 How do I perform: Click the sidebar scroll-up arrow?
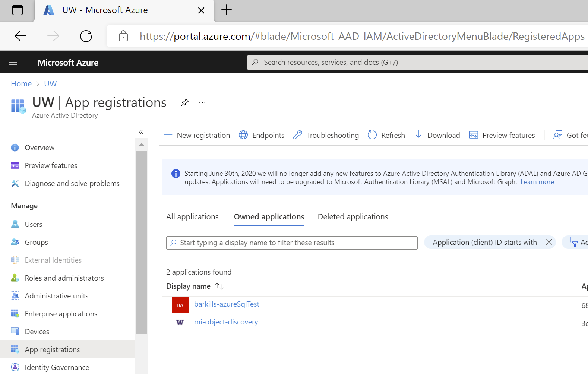click(142, 145)
